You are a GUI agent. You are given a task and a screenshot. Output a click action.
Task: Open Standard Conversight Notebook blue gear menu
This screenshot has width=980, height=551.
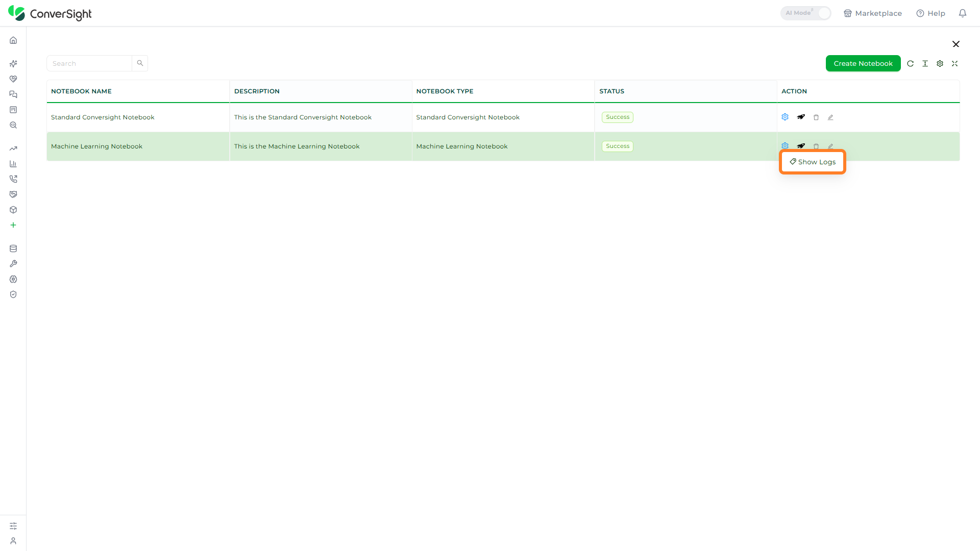pyautogui.click(x=785, y=117)
